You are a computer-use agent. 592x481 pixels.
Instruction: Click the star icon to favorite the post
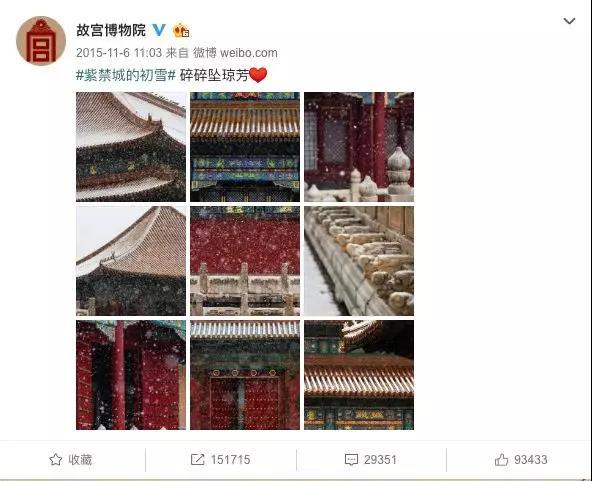[x=56, y=459]
